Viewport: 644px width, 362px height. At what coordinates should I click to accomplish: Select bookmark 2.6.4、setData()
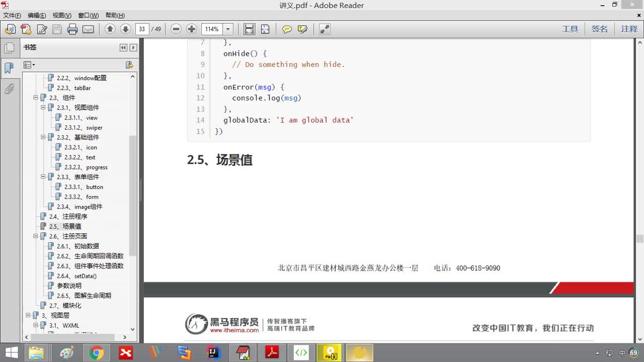pyautogui.click(x=76, y=276)
